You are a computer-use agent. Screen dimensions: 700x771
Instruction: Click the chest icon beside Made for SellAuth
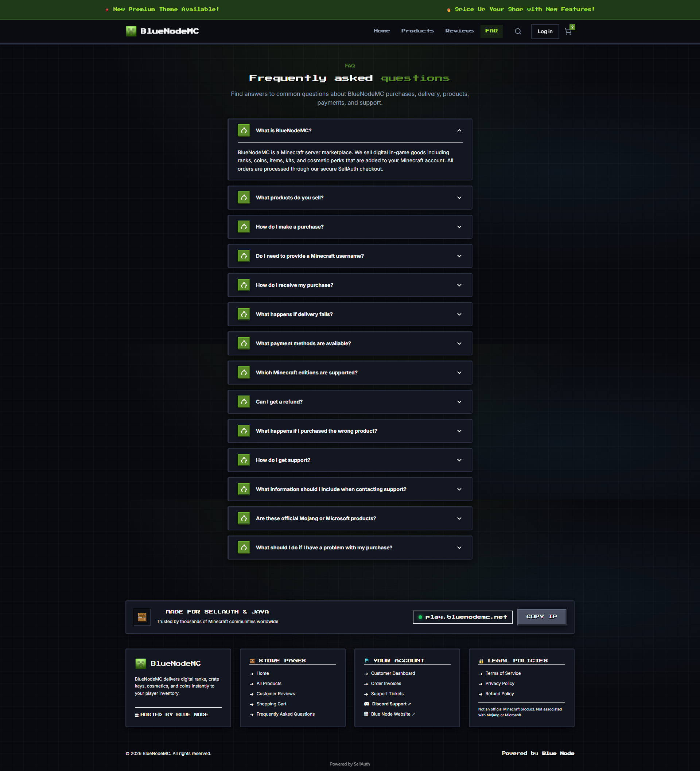point(142,617)
